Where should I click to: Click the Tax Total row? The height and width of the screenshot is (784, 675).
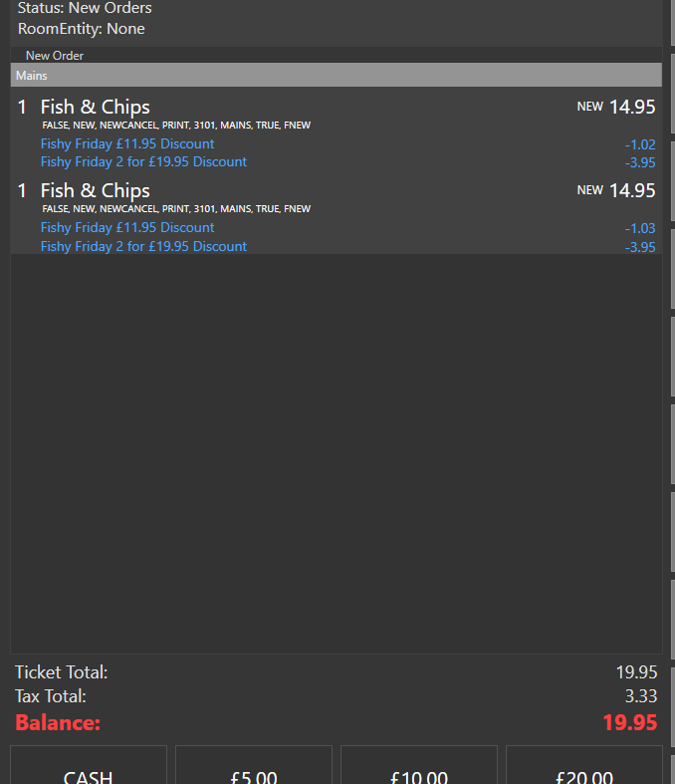tap(336, 696)
